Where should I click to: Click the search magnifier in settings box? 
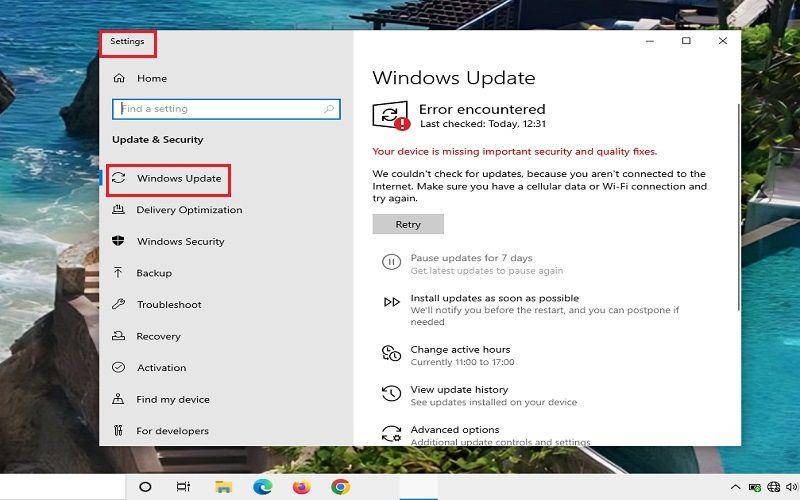pos(329,109)
